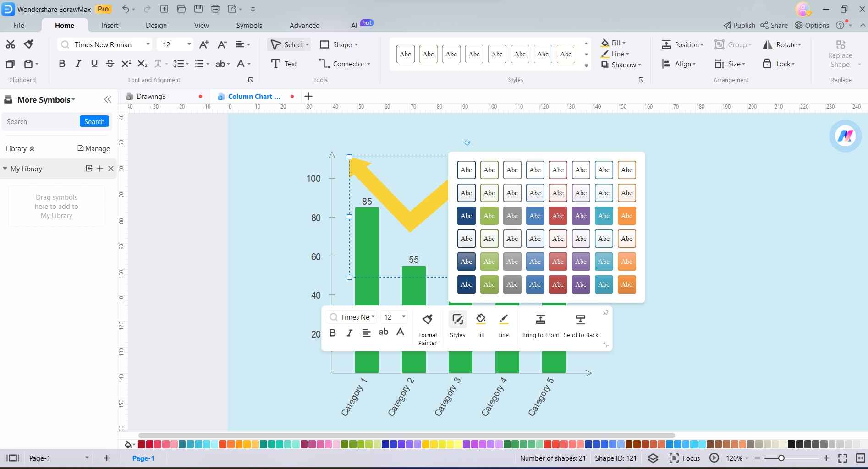Apply Subscript formatting
868x469 pixels.
tap(142, 64)
